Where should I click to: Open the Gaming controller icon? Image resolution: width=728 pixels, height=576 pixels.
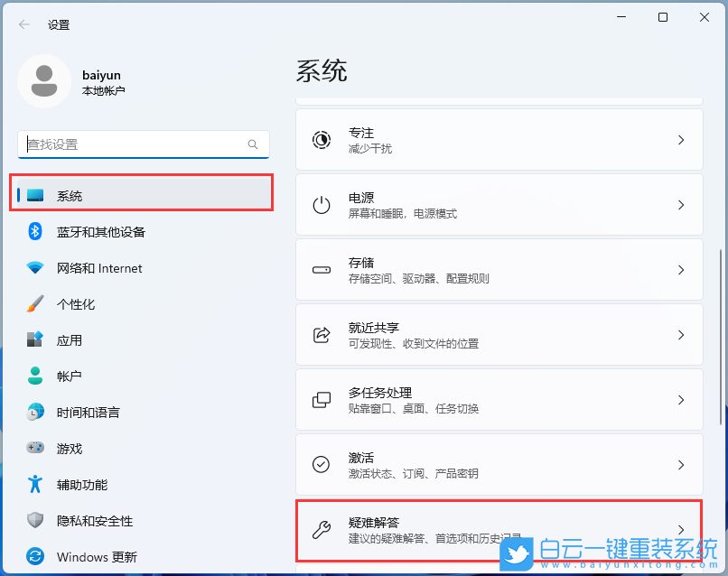pyautogui.click(x=33, y=448)
